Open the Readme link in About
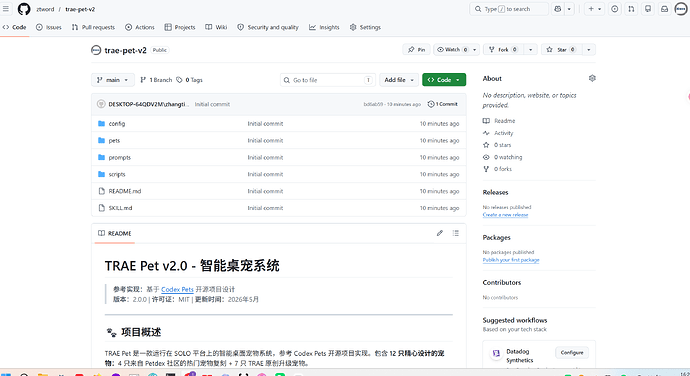 click(x=499, y=121)
